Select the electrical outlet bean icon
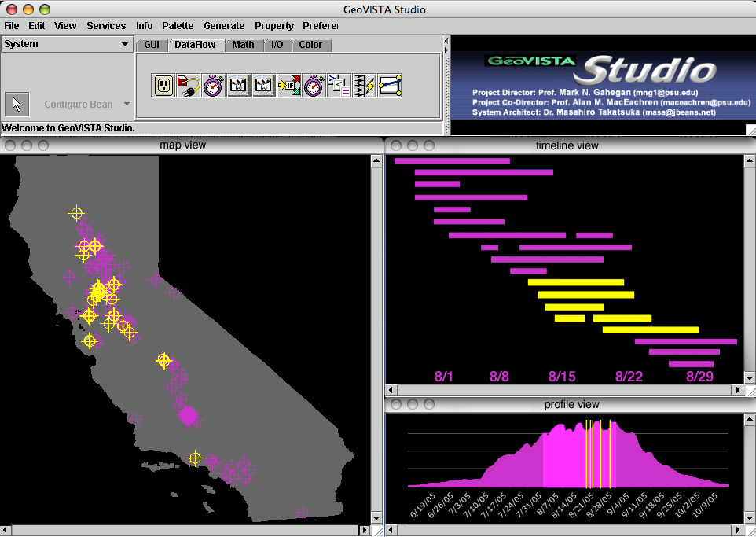The image size is (756, 537). 163,86
